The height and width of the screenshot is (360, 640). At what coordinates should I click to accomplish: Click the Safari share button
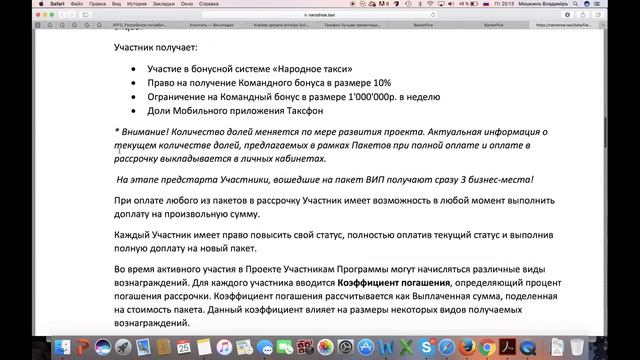pyautogui.click(x=582, y=15)
